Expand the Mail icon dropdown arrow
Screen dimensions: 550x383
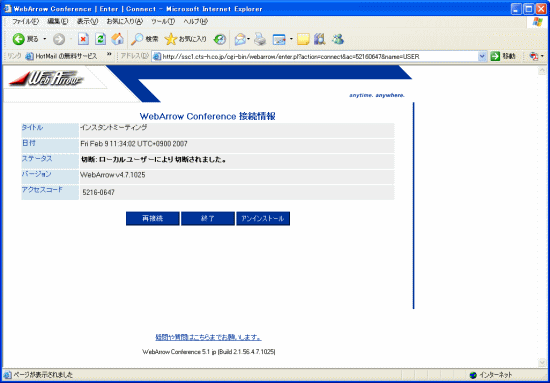point(248,39)
